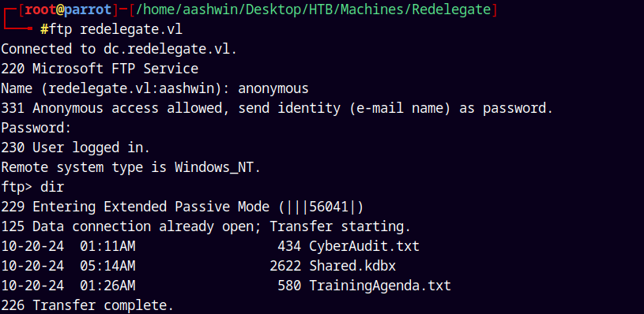Click the 230 User logged in message
The image size is (644, 314).
click(76, 148)
